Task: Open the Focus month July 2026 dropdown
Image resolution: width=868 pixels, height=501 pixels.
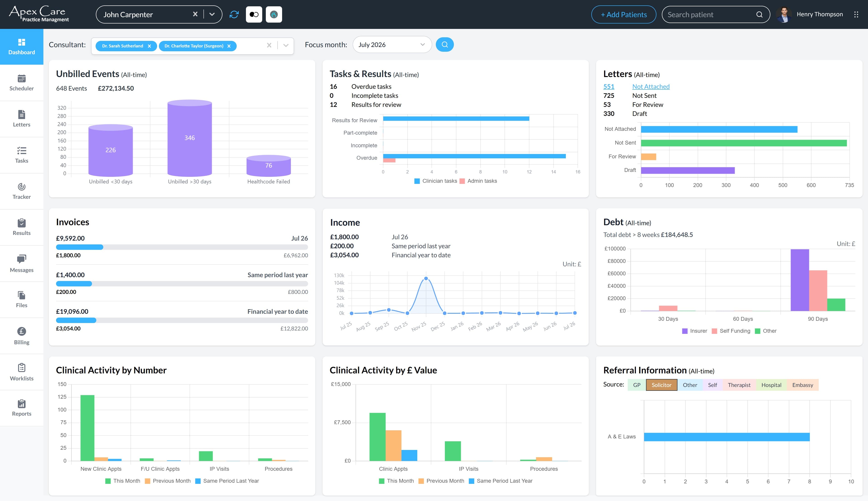Action: point(392,45)
